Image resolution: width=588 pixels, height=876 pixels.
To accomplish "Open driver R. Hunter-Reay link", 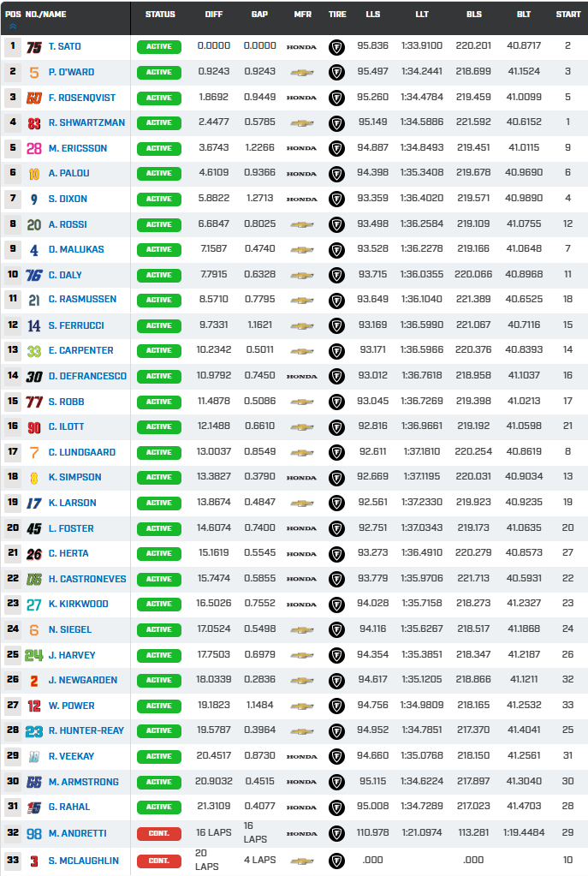I will 86,730.
